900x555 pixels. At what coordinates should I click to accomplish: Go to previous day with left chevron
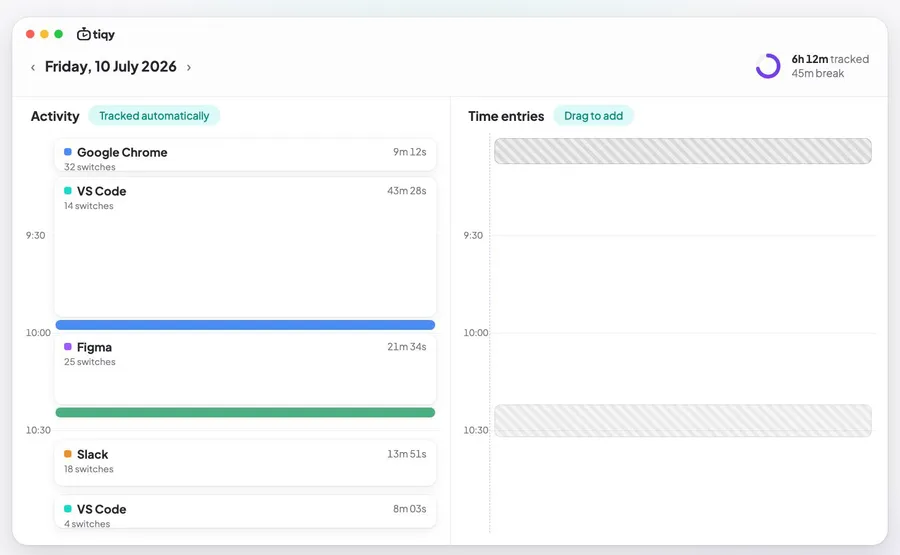point(33,68)
